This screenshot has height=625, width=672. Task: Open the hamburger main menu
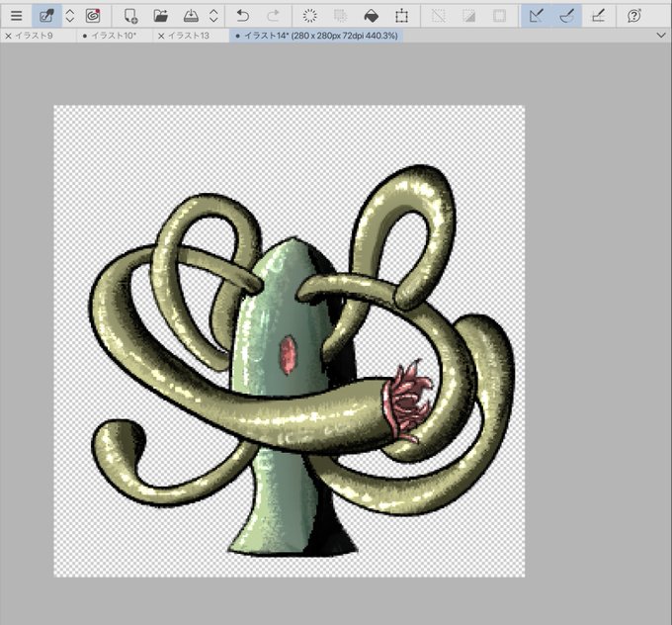[16, 16]
